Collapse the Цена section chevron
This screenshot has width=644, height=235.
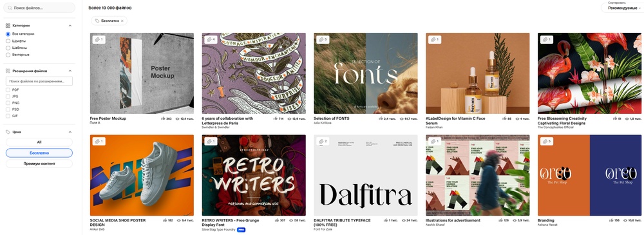[70, 132]
